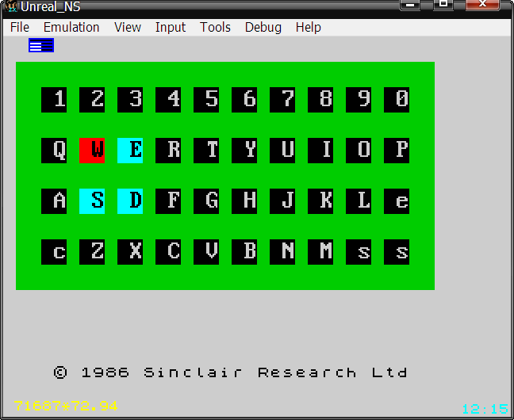This screenshot has width=514, height=420.
Task: Click the red highlighted W key tile
Action: [x=92, y=151]
